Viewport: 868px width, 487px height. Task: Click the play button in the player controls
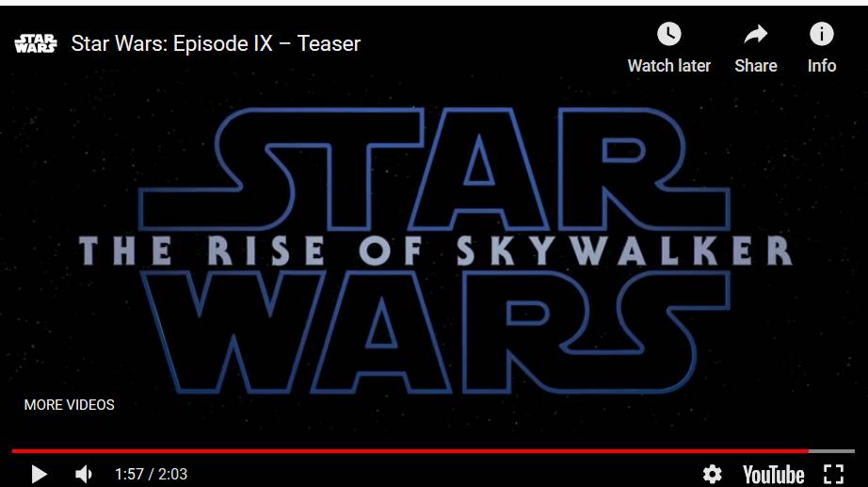(x=39, y=474)
